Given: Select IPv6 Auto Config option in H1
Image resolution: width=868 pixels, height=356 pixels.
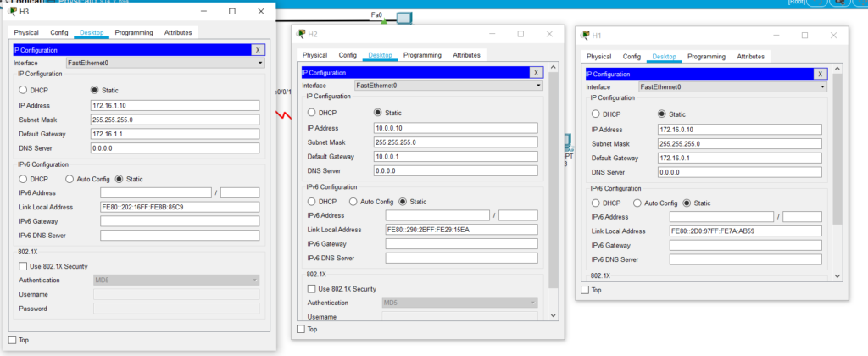Looking at the screenshot, I should pyautogui.click(x=638, y=203).
